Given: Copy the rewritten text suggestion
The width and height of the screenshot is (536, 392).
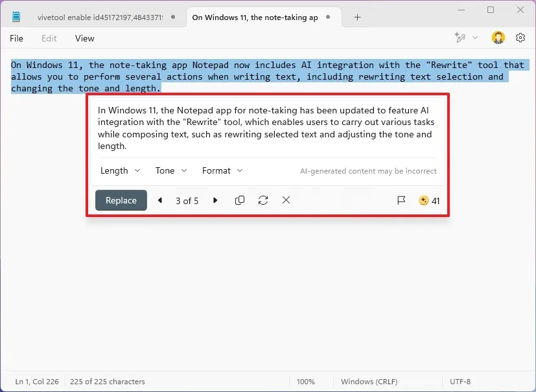Looking at the screenshot, I should coord(239,200).
